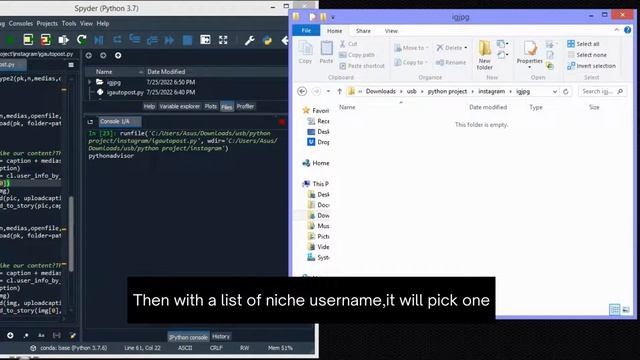Click red stop button in IPython console
This screenshot has width=640, height=360.
tap(282, 122)
